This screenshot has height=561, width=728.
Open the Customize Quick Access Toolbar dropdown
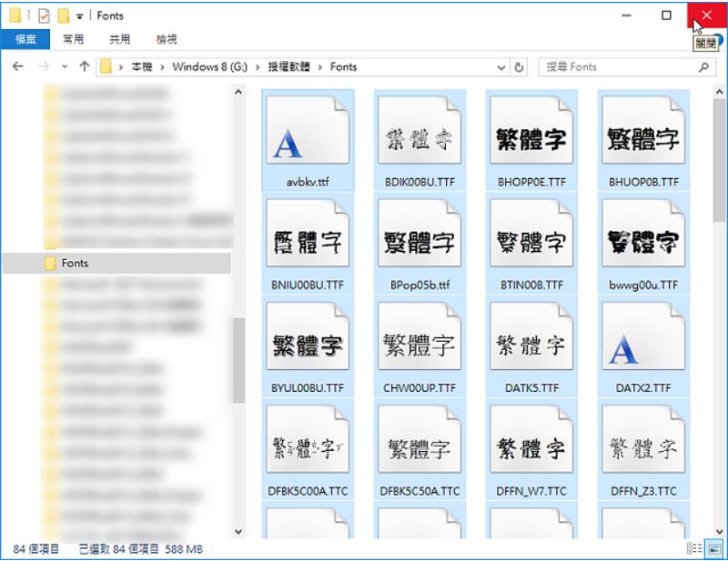80,16
